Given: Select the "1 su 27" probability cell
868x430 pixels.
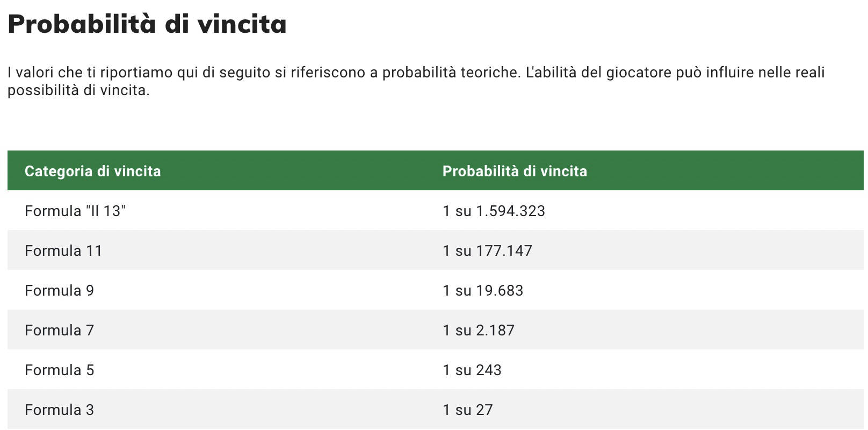Looking at the screenshot, I should point(468,410).
